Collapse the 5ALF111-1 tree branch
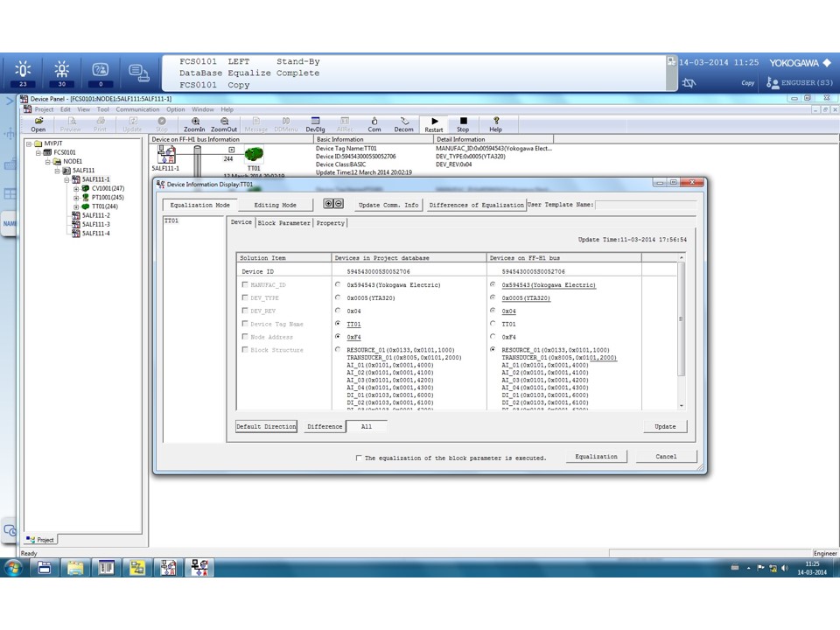 (67, 180)
